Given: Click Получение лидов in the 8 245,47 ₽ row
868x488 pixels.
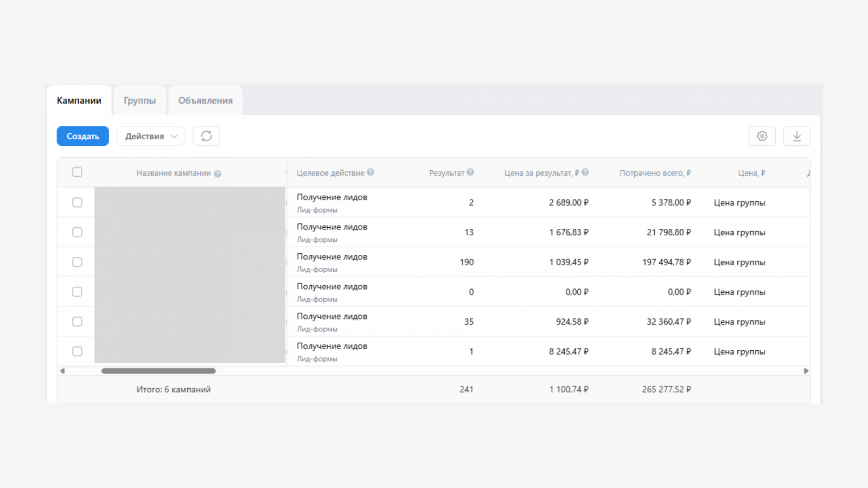Looking at the screenshot, I should 332,346.
